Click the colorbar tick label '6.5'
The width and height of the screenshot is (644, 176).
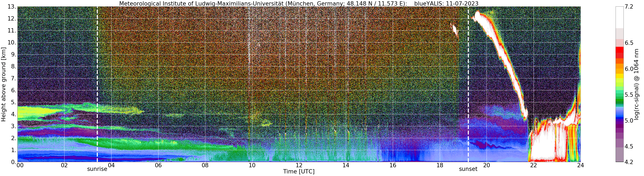point(629,43)
